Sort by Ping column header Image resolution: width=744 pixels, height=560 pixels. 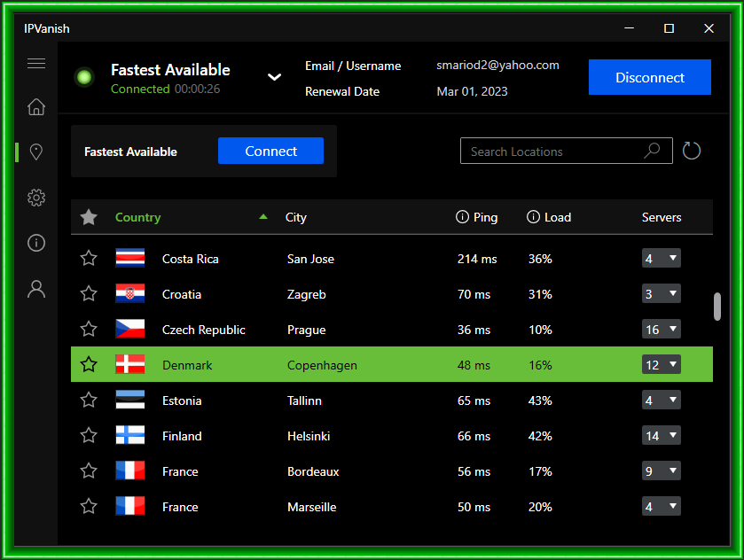click(485, 217)
